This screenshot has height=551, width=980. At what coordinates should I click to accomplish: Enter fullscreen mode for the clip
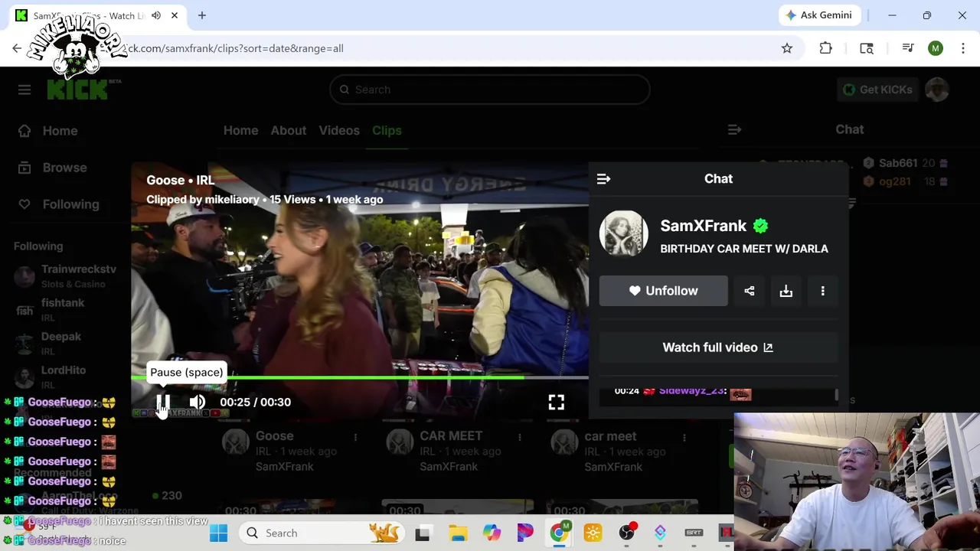click(557, 402)
